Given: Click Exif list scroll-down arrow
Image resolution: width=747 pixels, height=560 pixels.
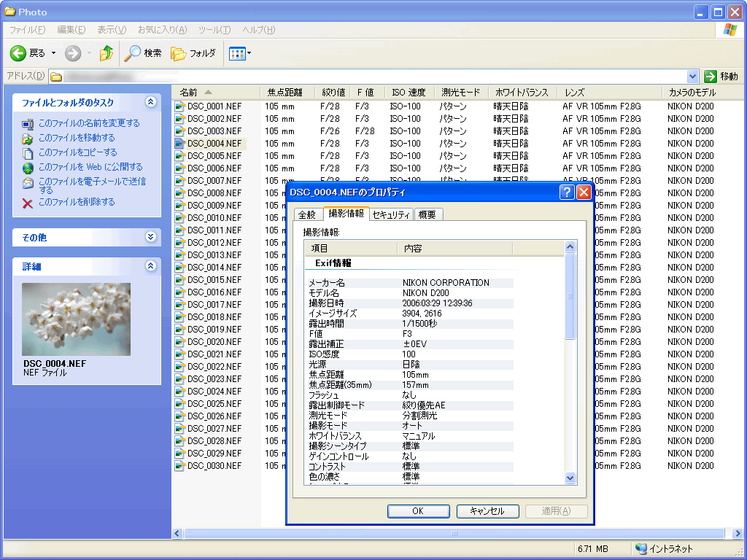Looking at the screenshot, I should coord(570,478).
